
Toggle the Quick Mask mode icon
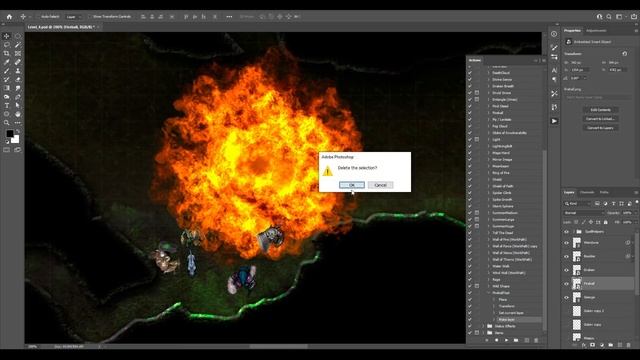[x=7, y=150]
